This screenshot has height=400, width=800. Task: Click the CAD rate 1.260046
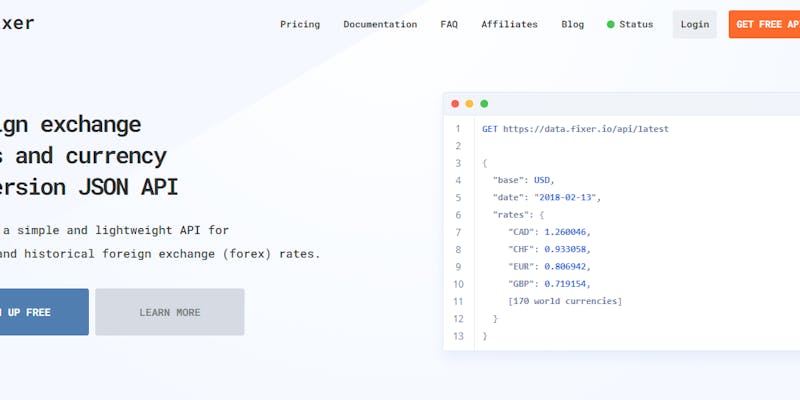click(565, 232)
